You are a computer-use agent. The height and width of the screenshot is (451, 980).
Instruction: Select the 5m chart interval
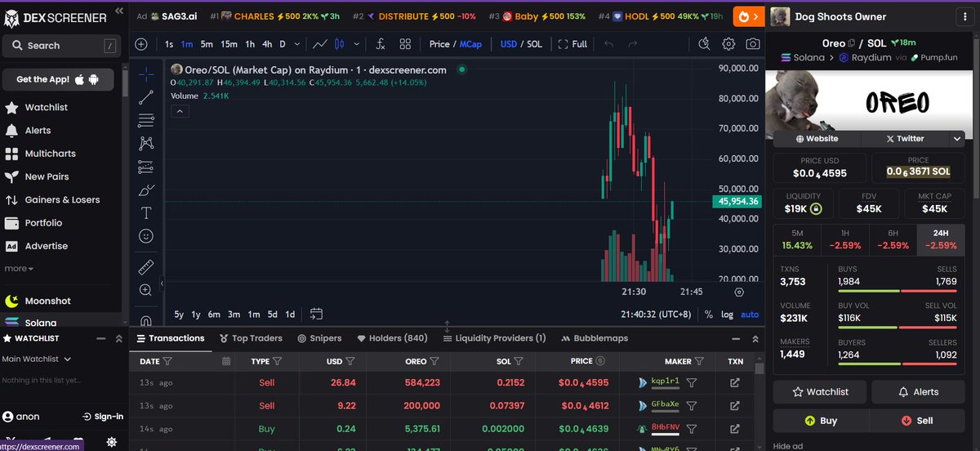point(207,44)
